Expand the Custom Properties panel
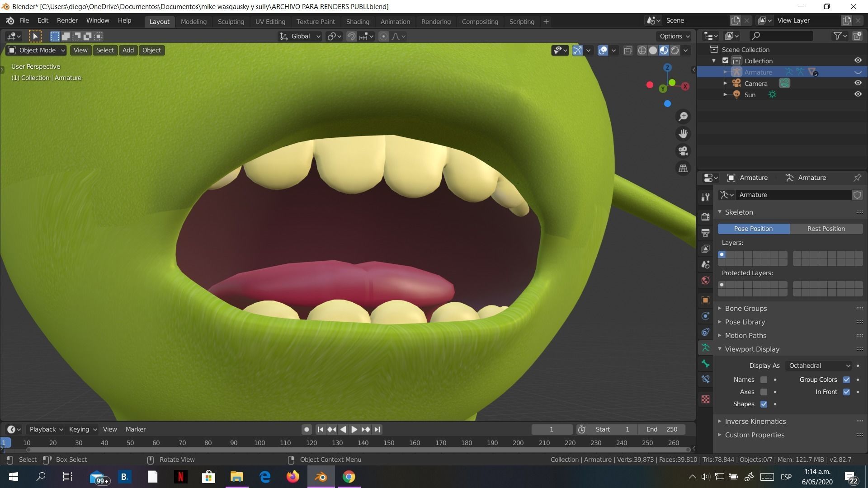Screen dimensions: 868x488 pyautogui.click(x=754, y=435)
